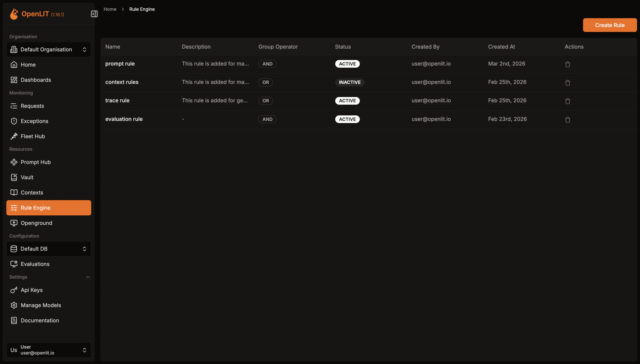
Task: Navigate to Prompt Hub menu item
Action: 36,162
